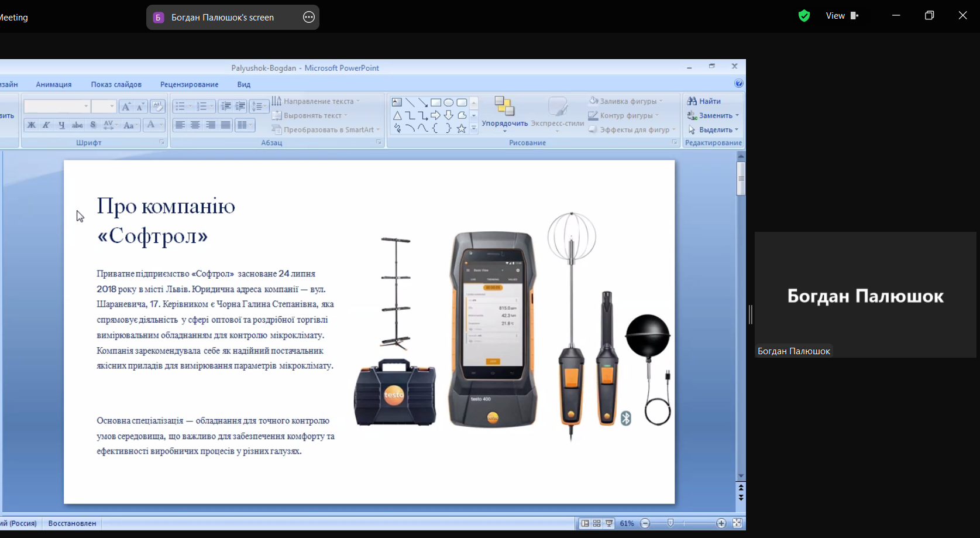The width and height of the screenshot is (980, 538).
Task: Open the Выделить select menu
Action: (x=713, y=129)
